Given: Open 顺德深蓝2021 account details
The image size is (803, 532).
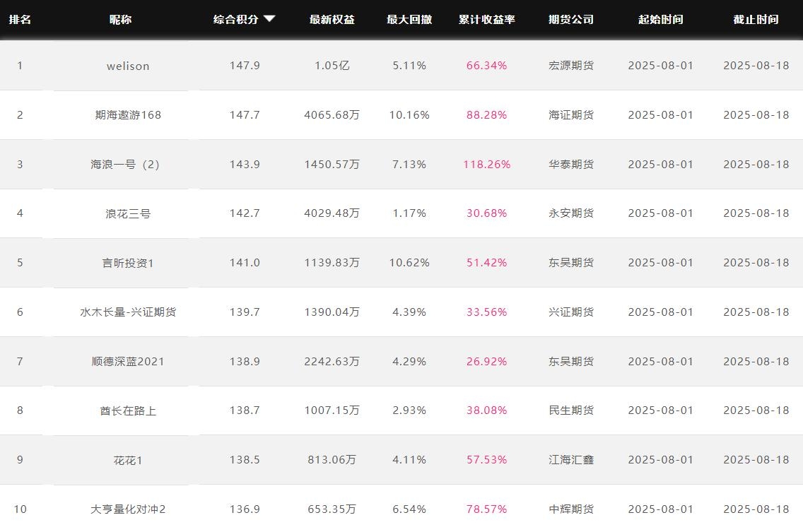Looking at the screenshot, I should [x=128, y=362].
